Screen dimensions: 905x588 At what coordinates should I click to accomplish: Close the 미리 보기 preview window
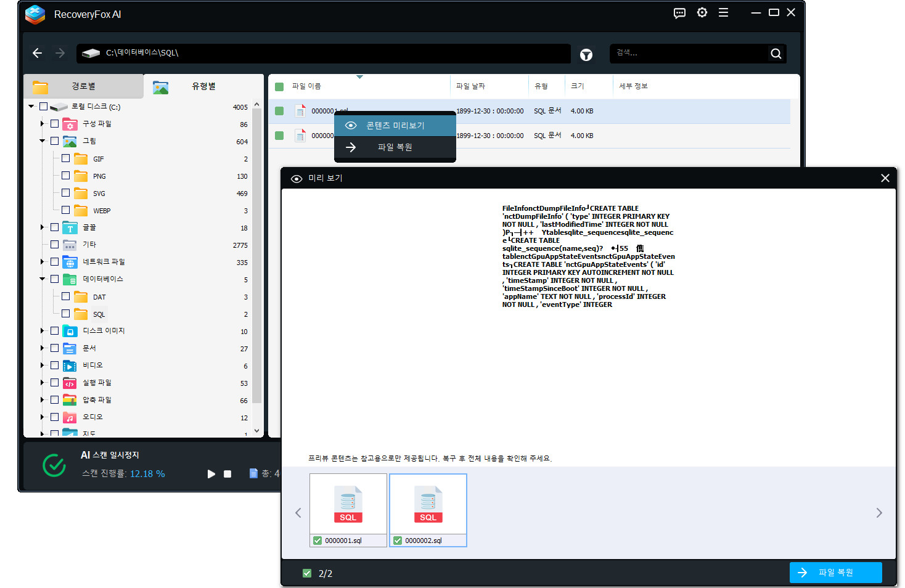tap(885, 178)
